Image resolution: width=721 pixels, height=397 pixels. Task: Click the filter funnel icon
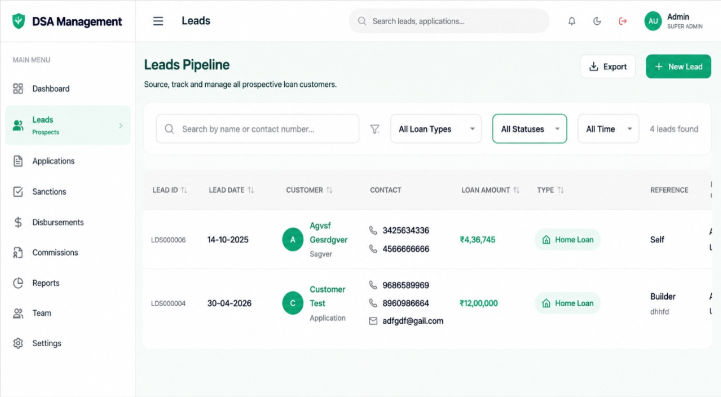(x=375, y=129)
